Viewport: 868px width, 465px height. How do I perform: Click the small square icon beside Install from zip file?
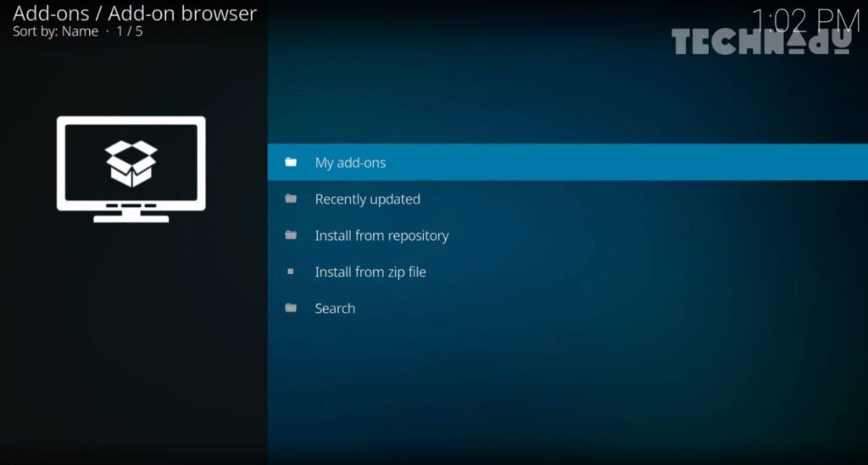click(291, 272)
